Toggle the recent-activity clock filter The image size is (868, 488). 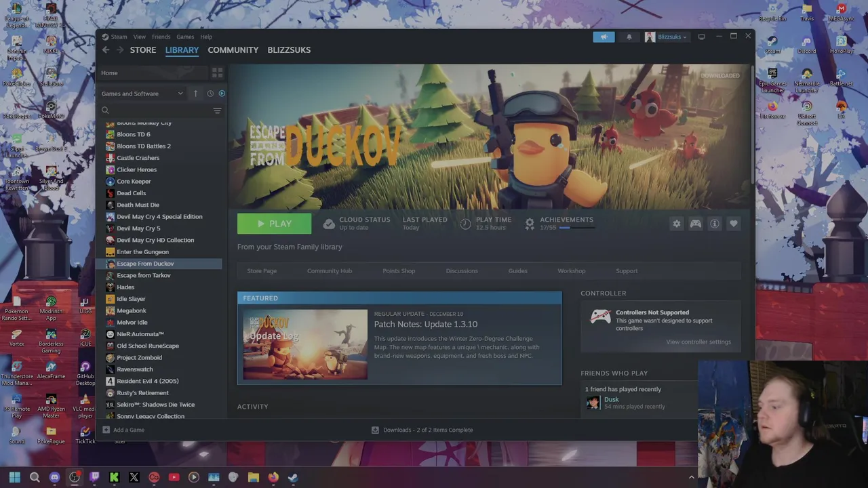point(210,94)
